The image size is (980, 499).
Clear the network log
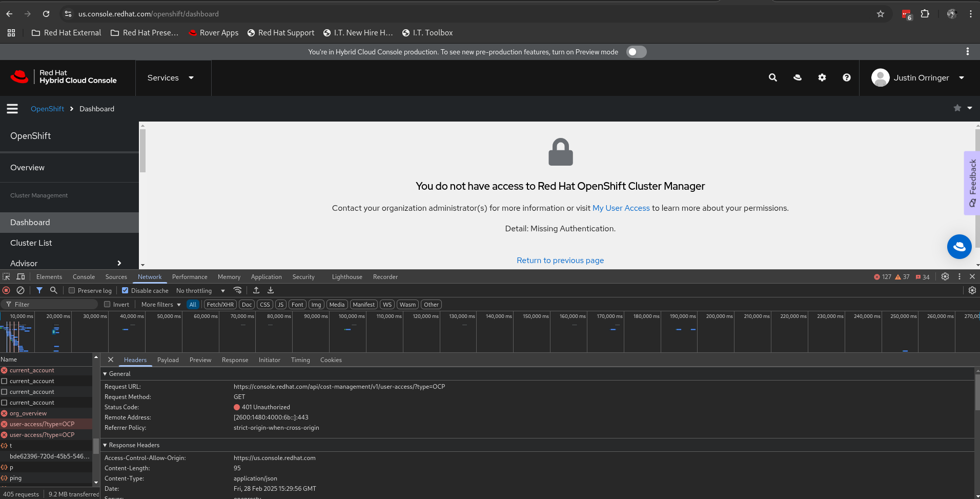pyautogui.click(x=21, y=290)
